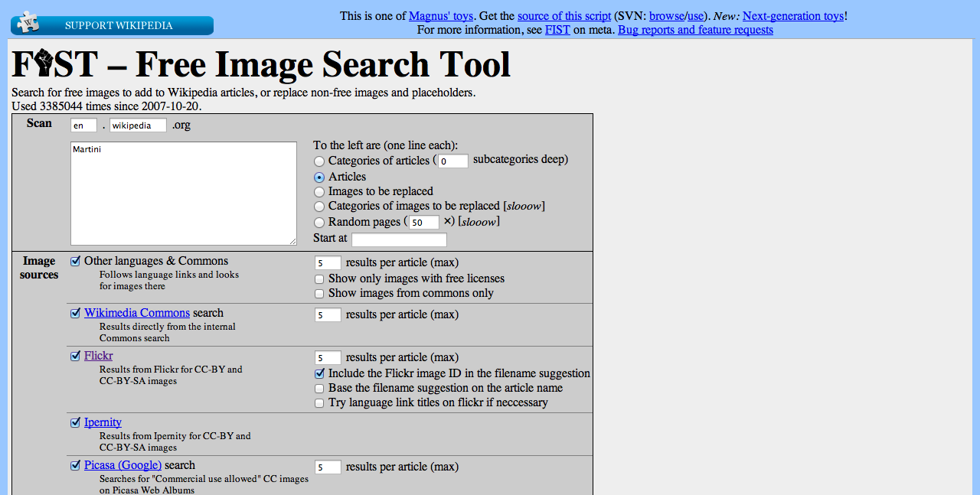Click the Support Wikipedia banner button
The height and width of the screenshot is (495, 980).
coord(112,25)
